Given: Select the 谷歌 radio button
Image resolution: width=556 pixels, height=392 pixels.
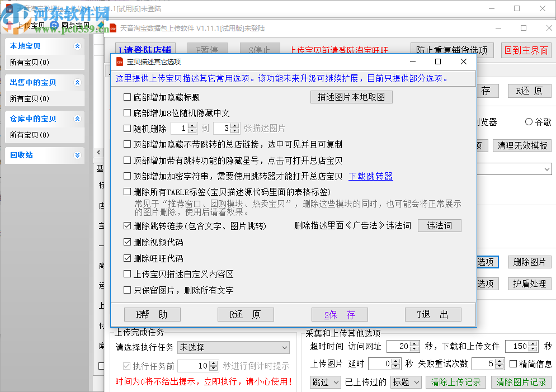Looking at the screenshot, I should click(529, 122).
